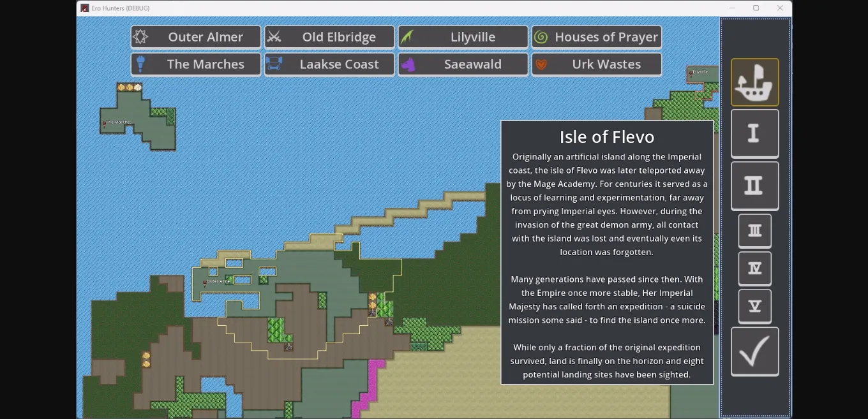This screenshot has height=419, width=868.
Task: Select Laakse Coast region button
Action: [329, 64]
